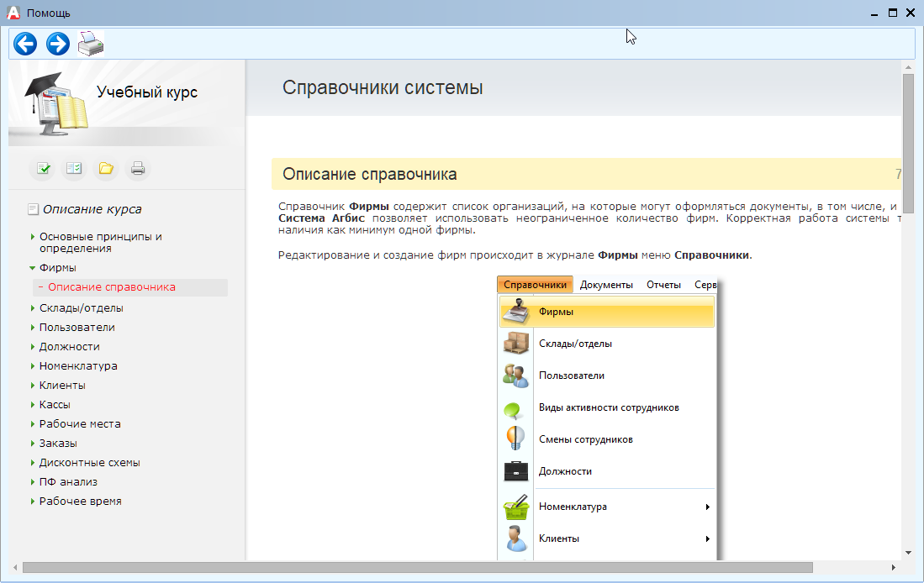Image resolution: width=924 pixels, height=583 pixels.
Task: Click the Виды активности speech bubble icon
Action: [514, 409]
